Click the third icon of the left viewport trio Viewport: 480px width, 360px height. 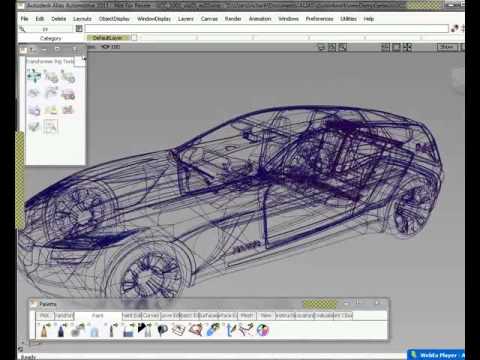tap(343, 47)
